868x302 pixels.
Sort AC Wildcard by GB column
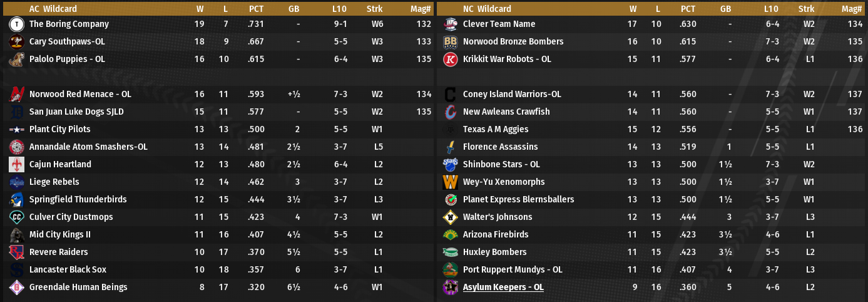coord(294,9)
